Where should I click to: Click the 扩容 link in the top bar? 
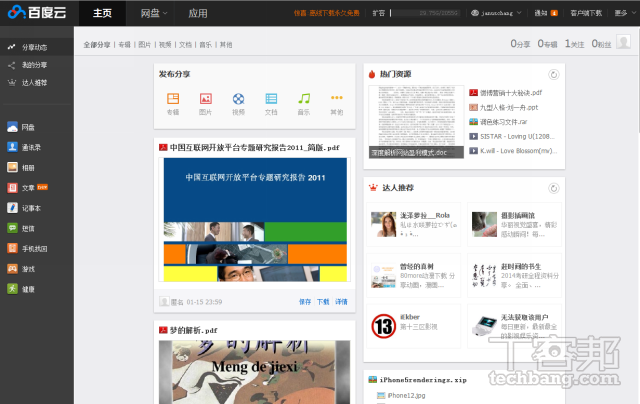[378, 13]
